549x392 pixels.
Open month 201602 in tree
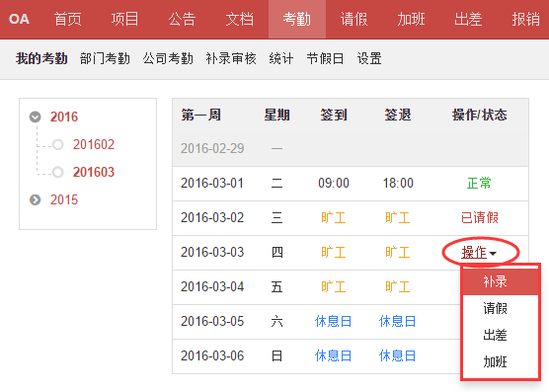(x=94, y=144)
